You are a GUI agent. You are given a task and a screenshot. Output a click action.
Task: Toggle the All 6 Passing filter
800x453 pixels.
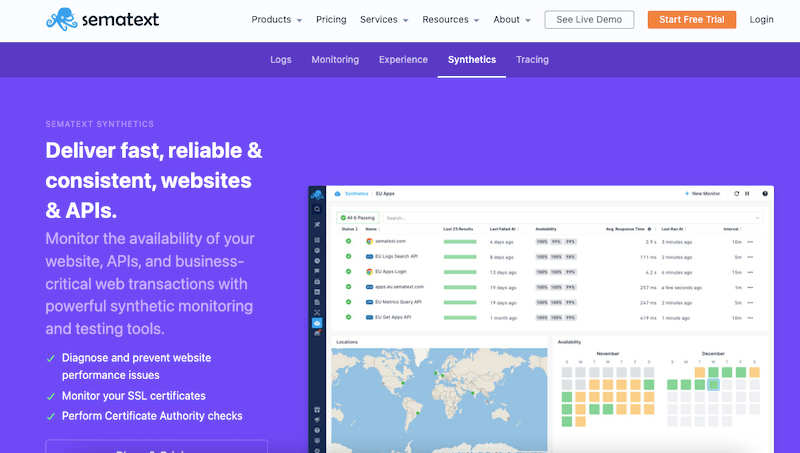tap(358, 218)
